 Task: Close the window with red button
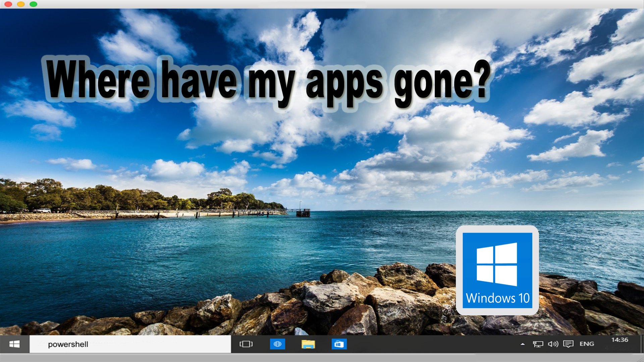(8, 4)
